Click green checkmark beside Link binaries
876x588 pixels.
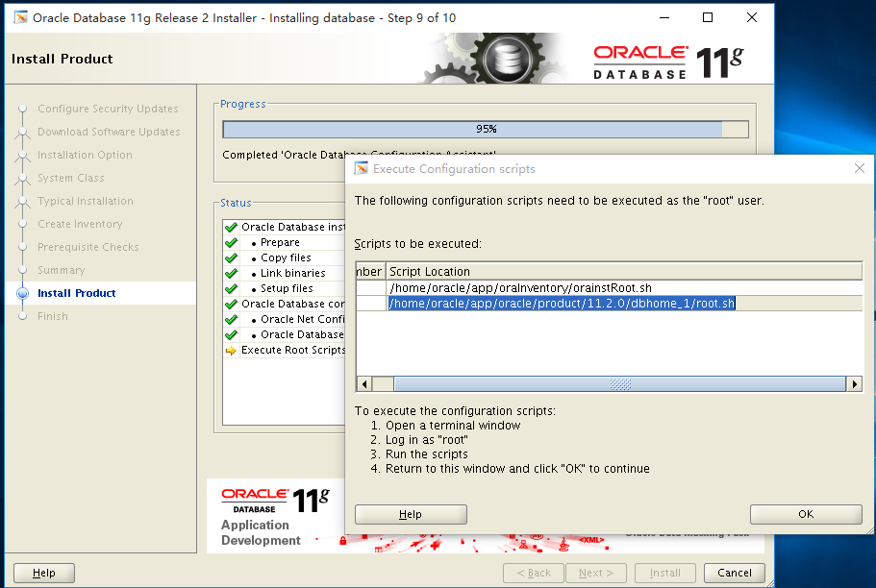pyautogui.click(x=232, y=274)
